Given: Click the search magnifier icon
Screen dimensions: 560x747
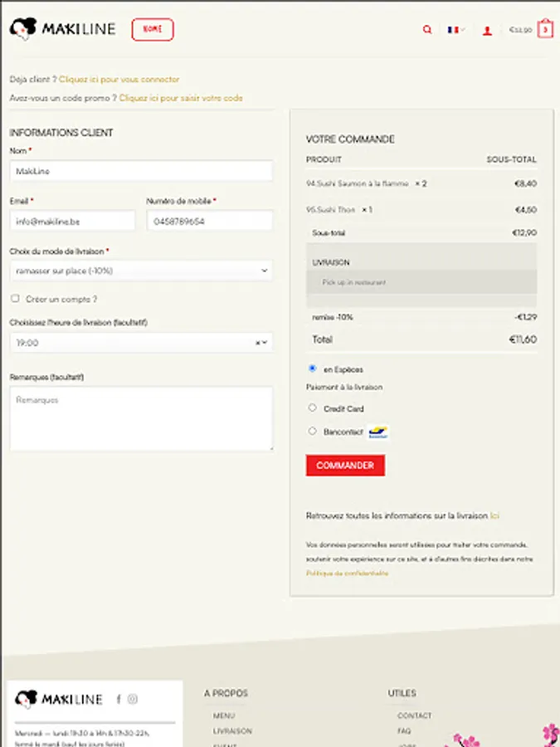Looking at the screenshot, I should (427, 30).
